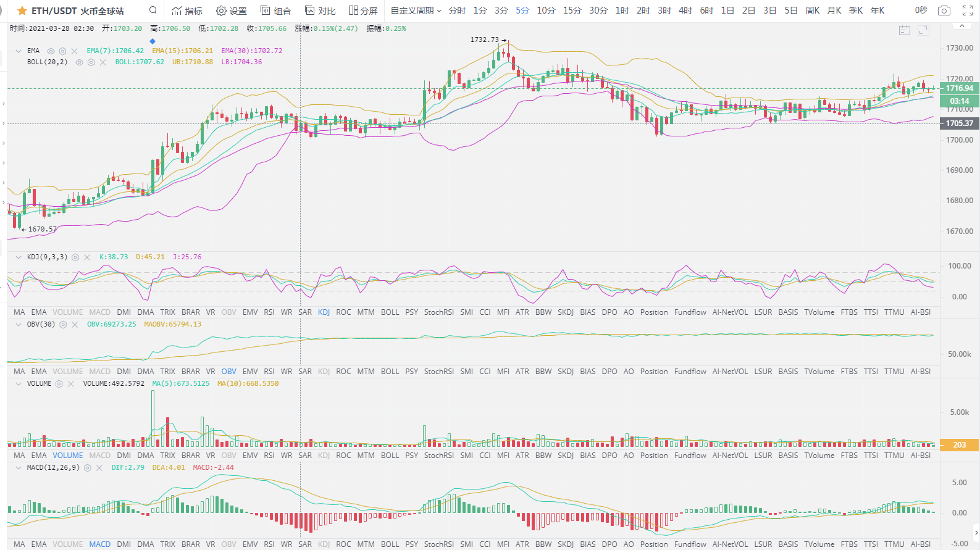Collapse the VOLUME panel chevron
The width and height of the screenshot is (980, 550).
pos(19,384)
